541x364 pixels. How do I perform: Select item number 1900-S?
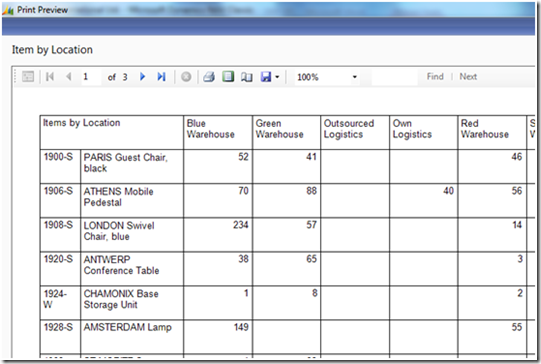click(x=60, y=166)
